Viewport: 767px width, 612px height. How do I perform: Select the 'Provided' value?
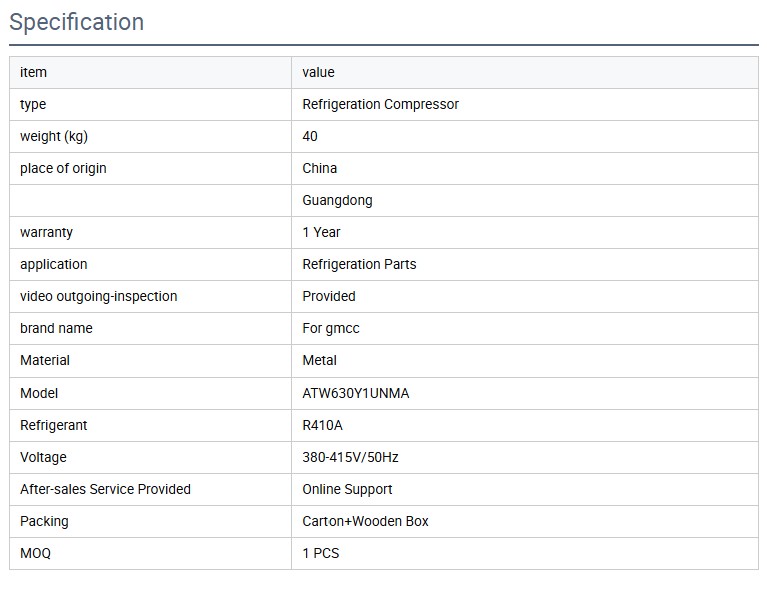[329, 296]
